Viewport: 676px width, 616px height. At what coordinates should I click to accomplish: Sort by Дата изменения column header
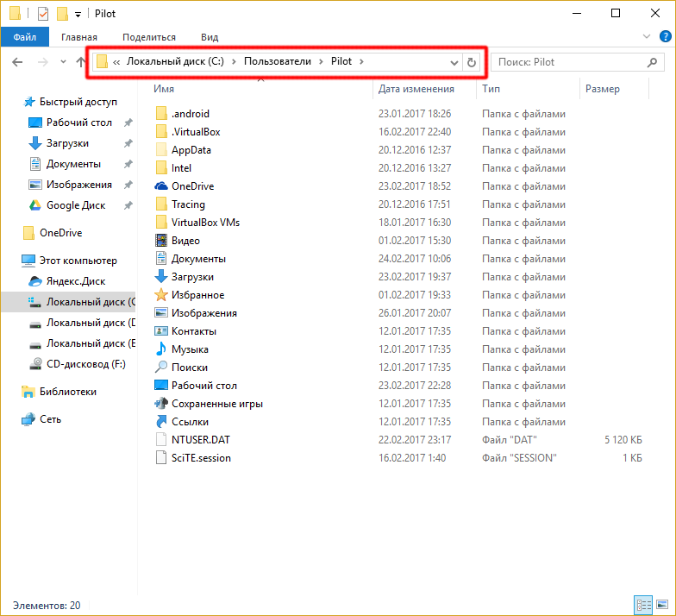pos(416,89)
